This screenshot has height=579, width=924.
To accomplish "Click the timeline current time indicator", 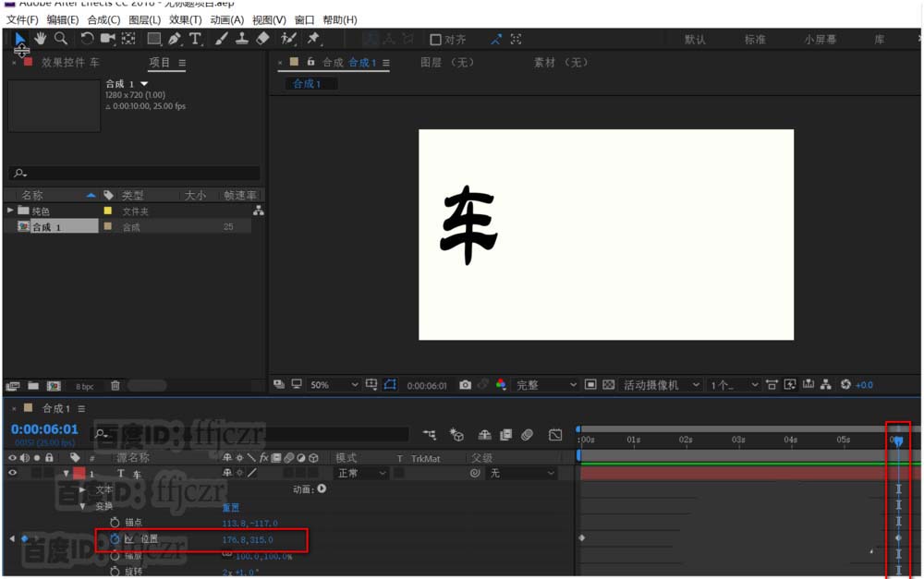I will pos(898,440).
